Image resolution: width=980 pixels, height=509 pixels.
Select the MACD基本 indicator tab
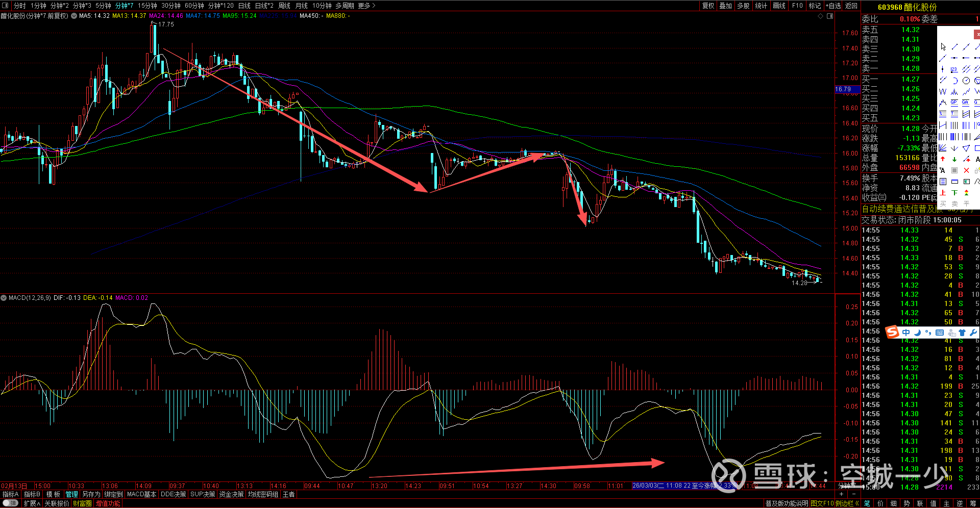click(142, 494)
